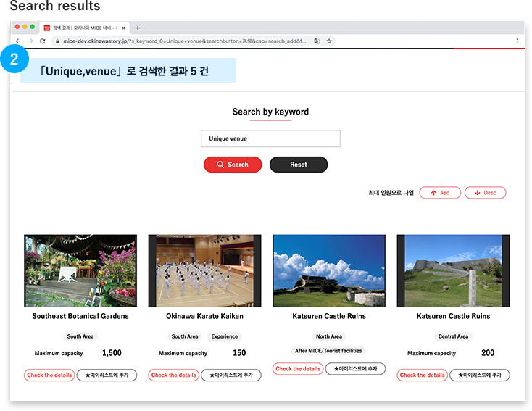The image size is (532, 411).
Task: Check the details for Southeast Botanical Gardens
Action: coord(49,375)
